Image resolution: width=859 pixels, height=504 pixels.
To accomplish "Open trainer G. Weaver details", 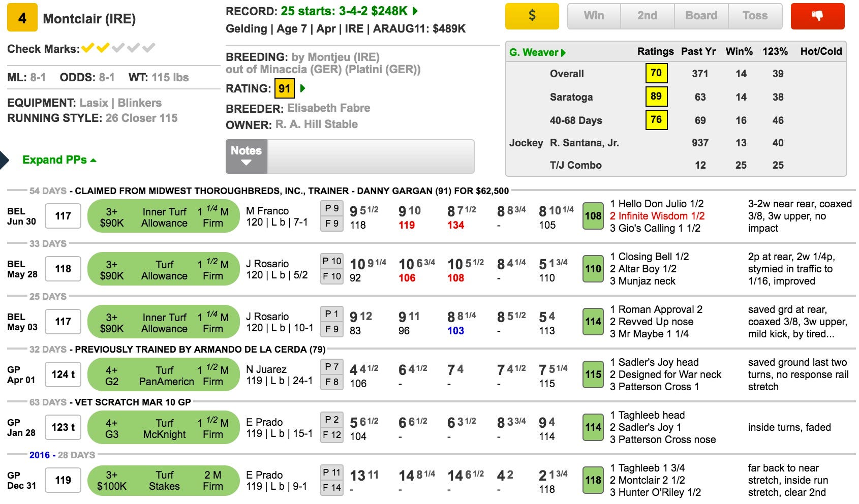I will [x=538, y=52].
